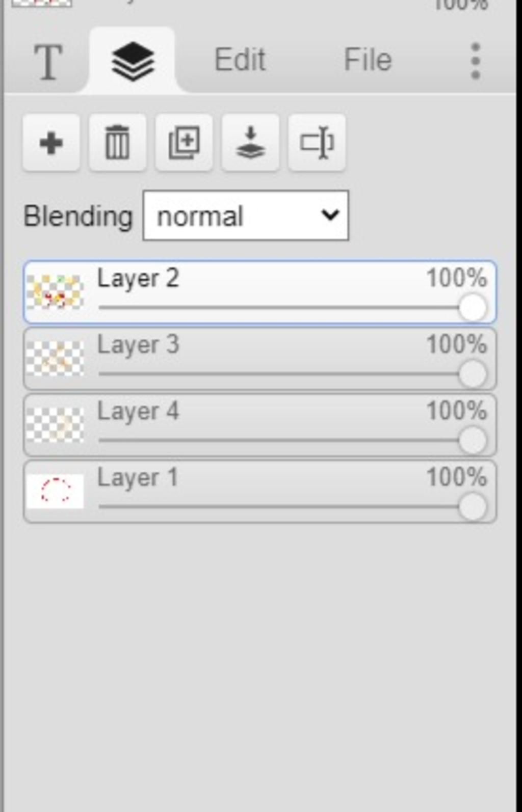The width and height of the screenshot is (522, 812).
Task: Click the Layer 1 thumbnail preview
Action: click(x=55, y=491)
